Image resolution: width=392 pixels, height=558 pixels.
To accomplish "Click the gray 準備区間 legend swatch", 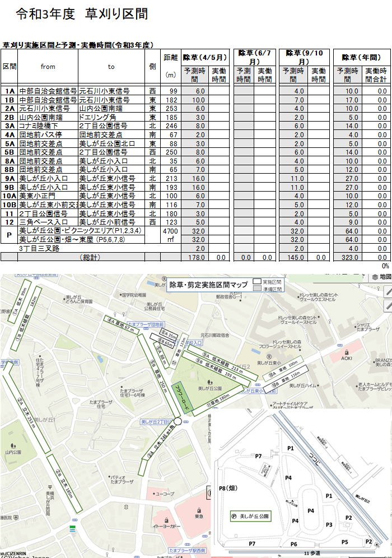I will coord(257,288).
